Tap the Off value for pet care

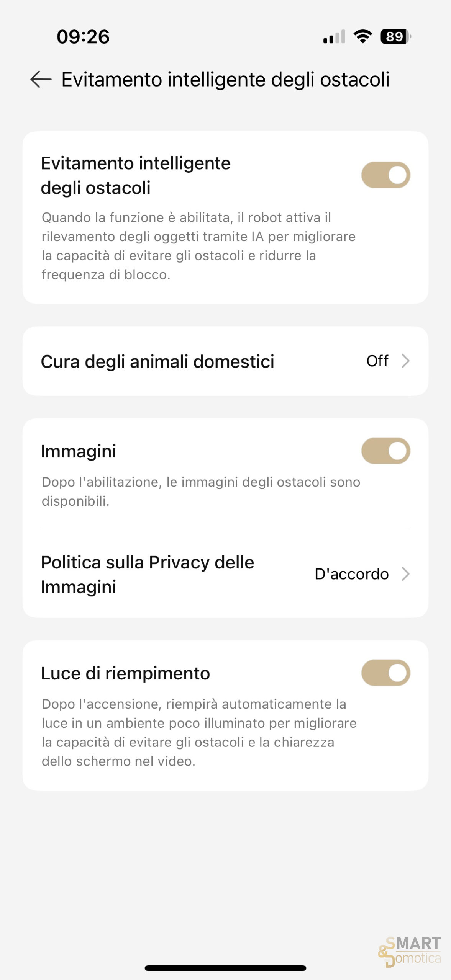[x=377, y=361]
